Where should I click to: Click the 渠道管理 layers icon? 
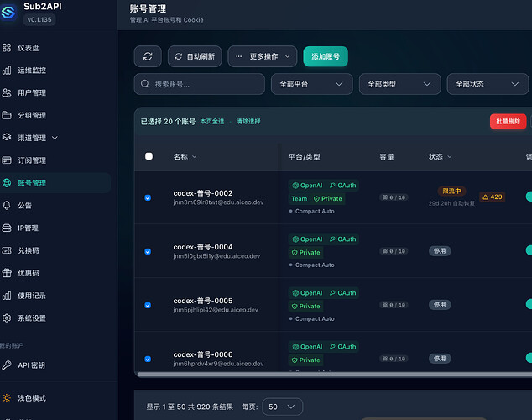tap(7, 137)
